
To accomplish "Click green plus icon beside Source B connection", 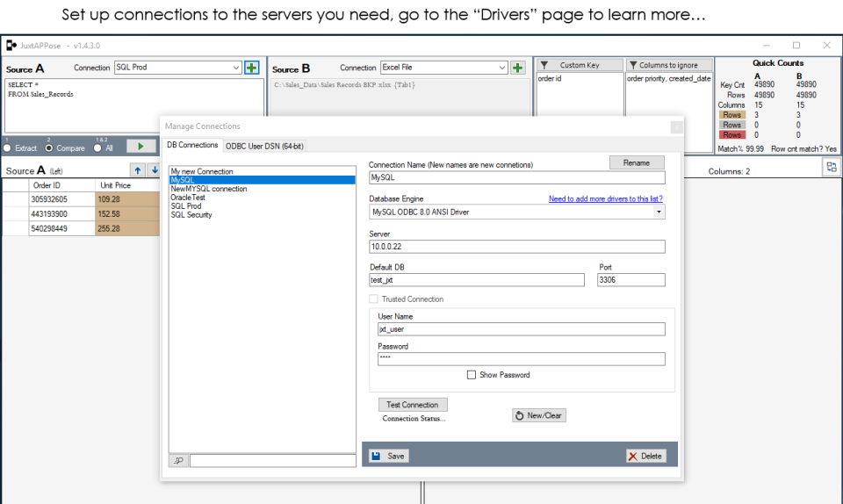I will (518, 68).
